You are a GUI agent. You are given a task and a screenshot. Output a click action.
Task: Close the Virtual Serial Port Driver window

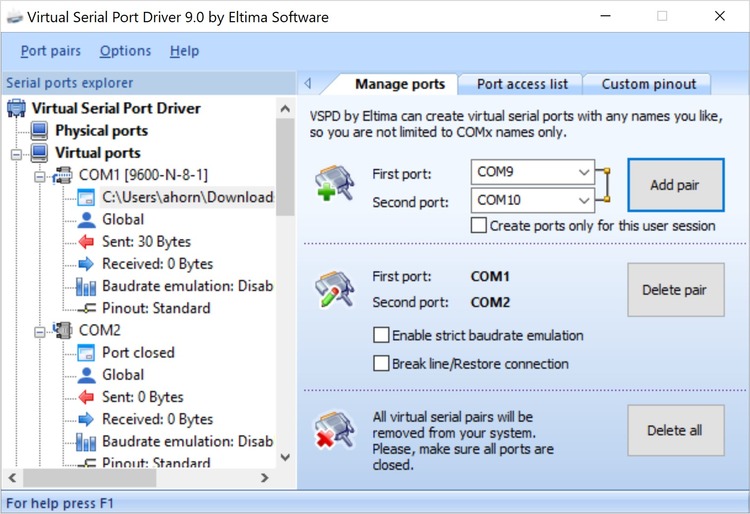tap(720, 16)
